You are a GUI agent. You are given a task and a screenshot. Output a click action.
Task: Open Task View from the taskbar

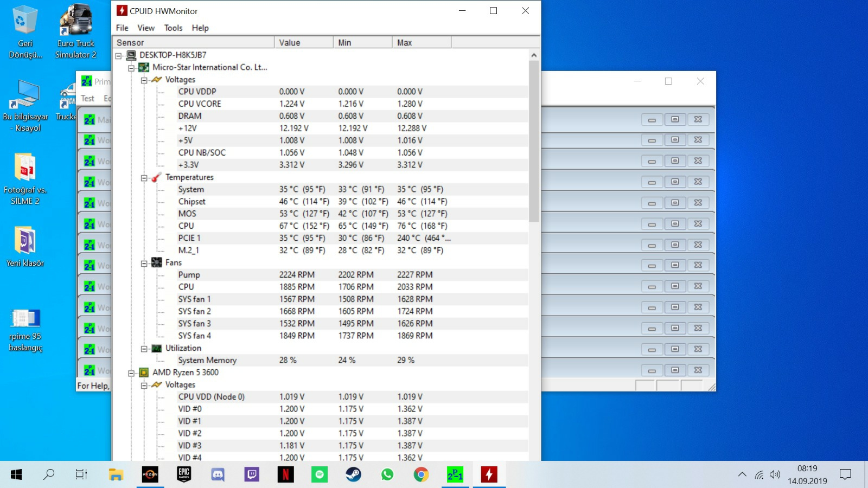tap(81, 475)
